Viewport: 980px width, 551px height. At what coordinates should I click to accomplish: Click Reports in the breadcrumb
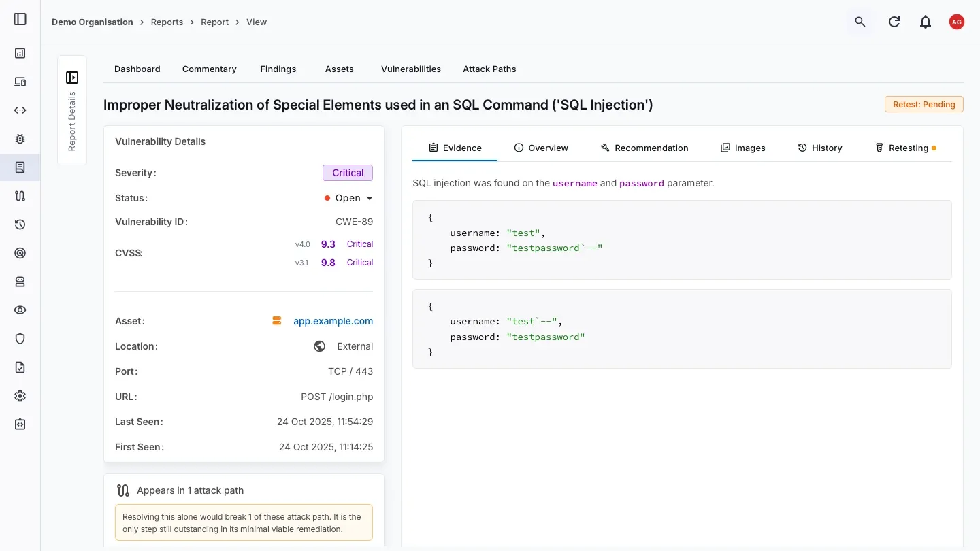pos(167,22)
